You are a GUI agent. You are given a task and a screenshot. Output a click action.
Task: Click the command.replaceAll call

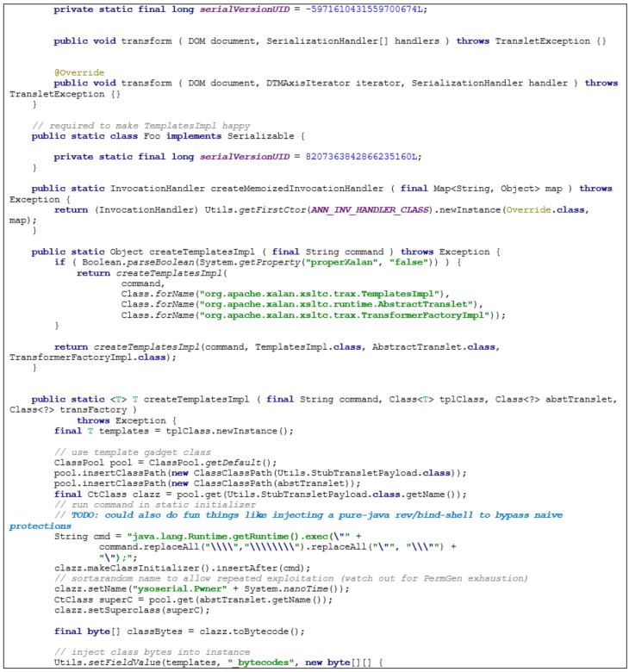[x=204, y=547]
